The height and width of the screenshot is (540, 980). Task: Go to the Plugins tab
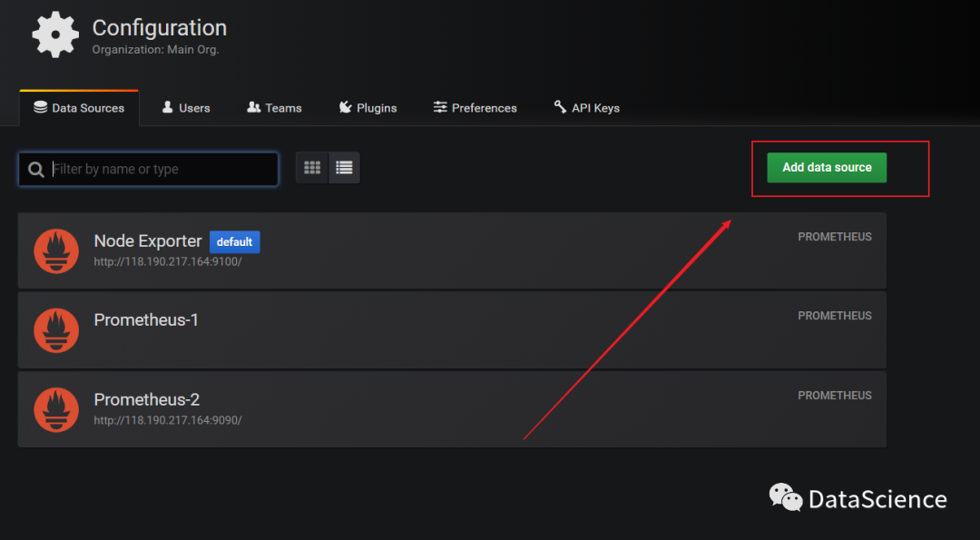tap(368, 108)
